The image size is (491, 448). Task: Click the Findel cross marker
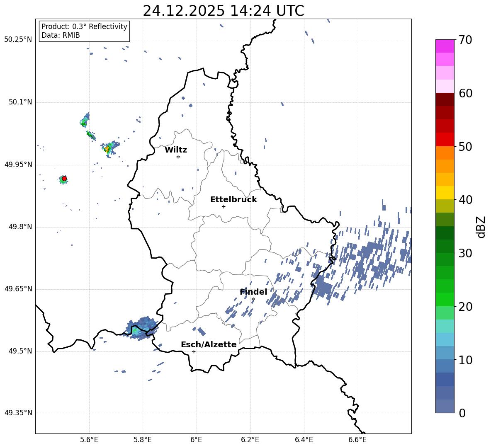(x=253, y=299)
